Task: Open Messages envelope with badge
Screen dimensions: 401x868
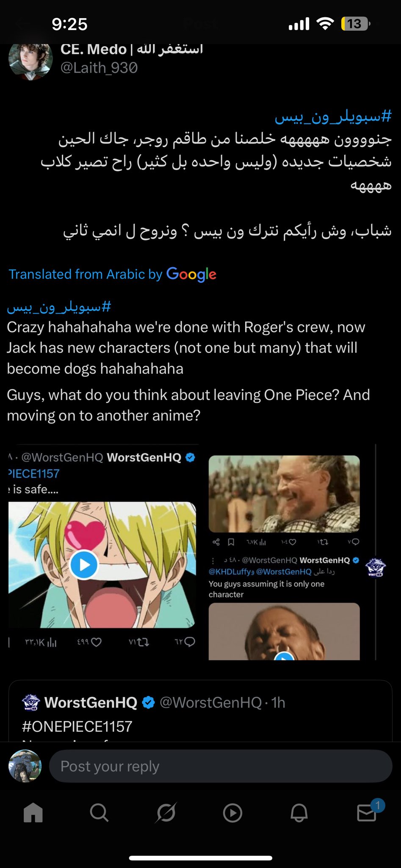Action: pos(368,811)
